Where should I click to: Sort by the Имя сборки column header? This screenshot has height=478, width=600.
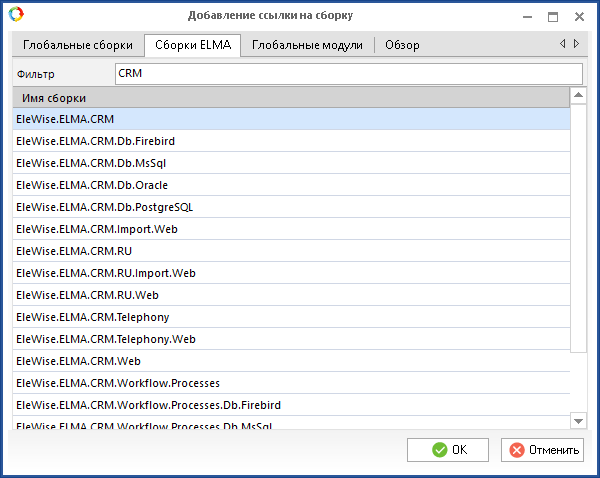pyautogui.click(x=290, y=97)
